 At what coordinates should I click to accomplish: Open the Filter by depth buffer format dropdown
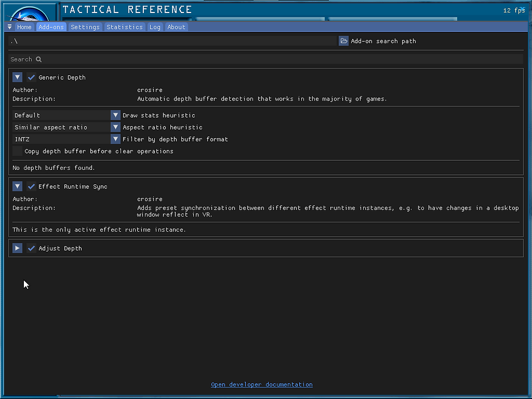point(115,139)
